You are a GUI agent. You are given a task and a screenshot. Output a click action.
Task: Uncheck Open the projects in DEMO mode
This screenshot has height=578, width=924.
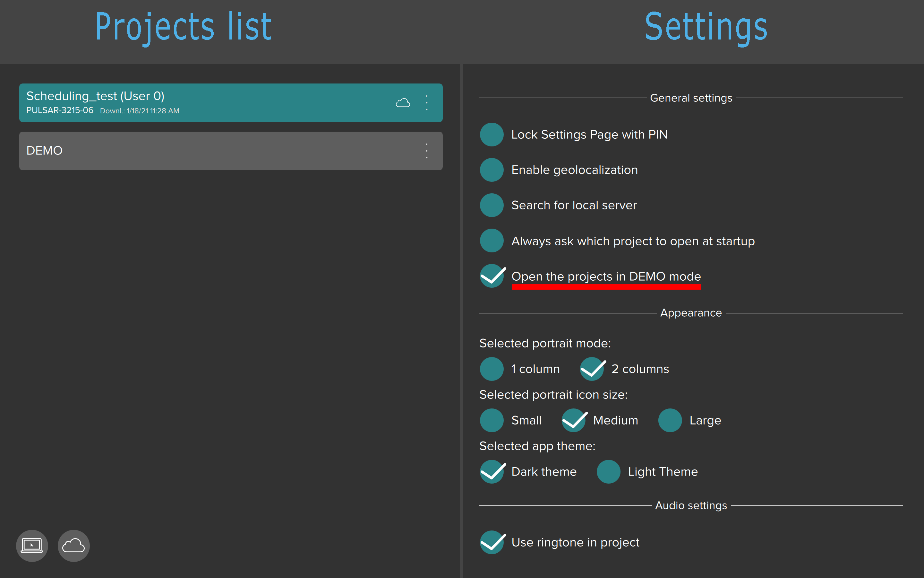coord(492,276)
